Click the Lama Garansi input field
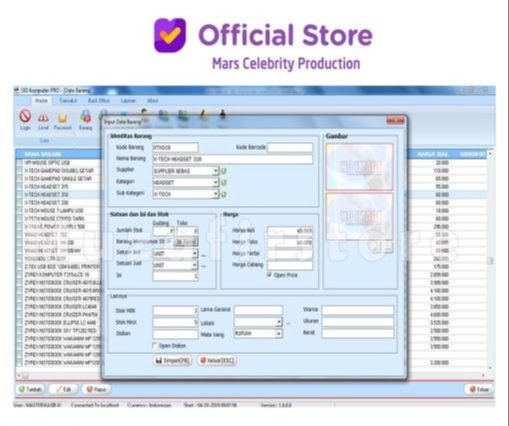 pos(258,310)
